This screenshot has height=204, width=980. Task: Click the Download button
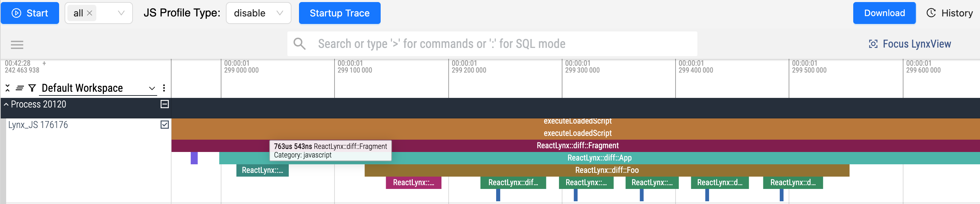(884, 13)
